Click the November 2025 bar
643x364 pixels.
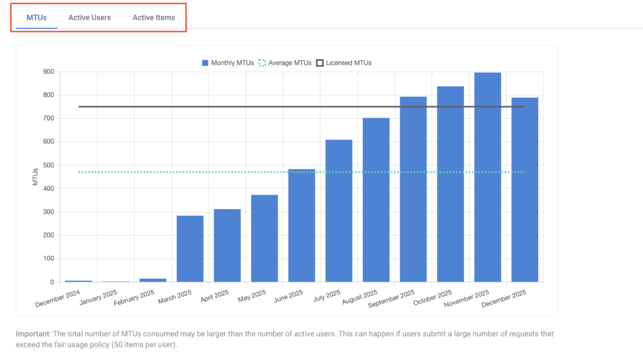[x=487, y=174]
